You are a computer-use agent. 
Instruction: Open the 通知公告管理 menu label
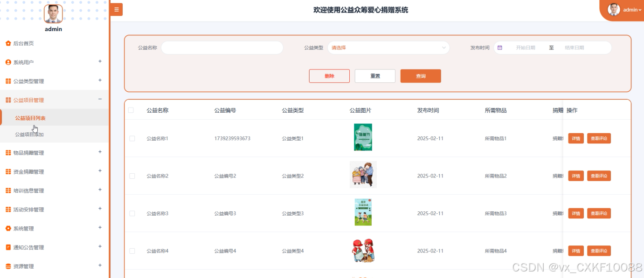point(28,248)
